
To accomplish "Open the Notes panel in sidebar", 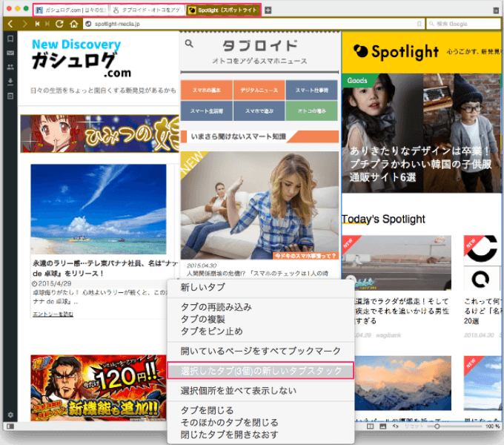I will point(10,96).
